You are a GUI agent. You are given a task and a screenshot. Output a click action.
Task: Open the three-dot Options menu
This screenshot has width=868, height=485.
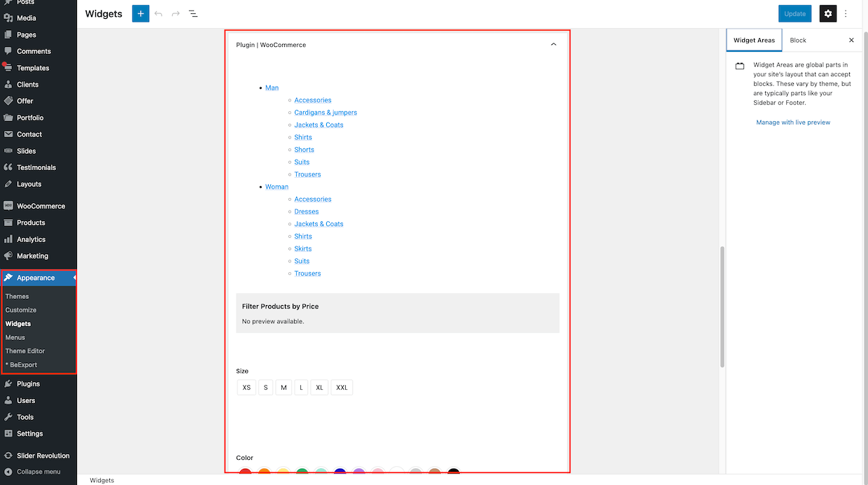click(x=846, y=13)
